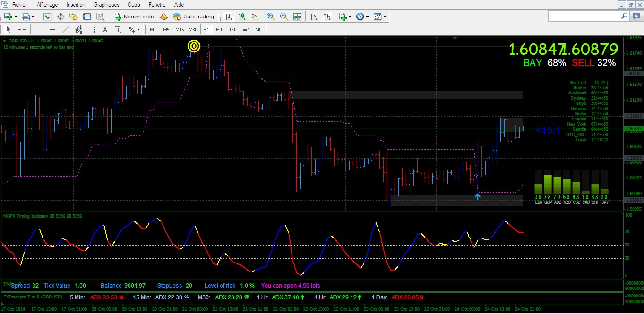Screen dimensions: 644x314
Task: Click the Nouvel ordre button
Action: point(135,17)
